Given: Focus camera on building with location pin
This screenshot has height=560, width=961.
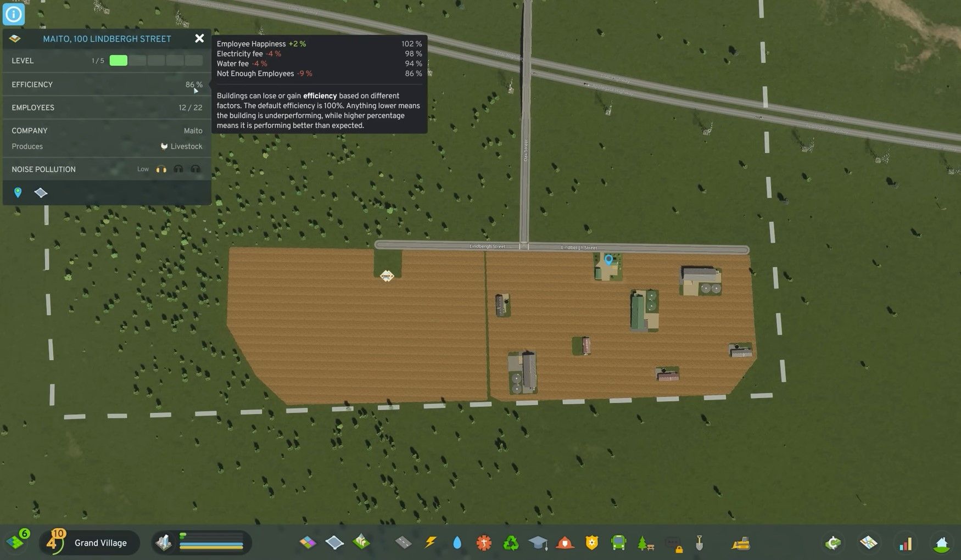Looking at the screenshot, I should click(18, 192).
